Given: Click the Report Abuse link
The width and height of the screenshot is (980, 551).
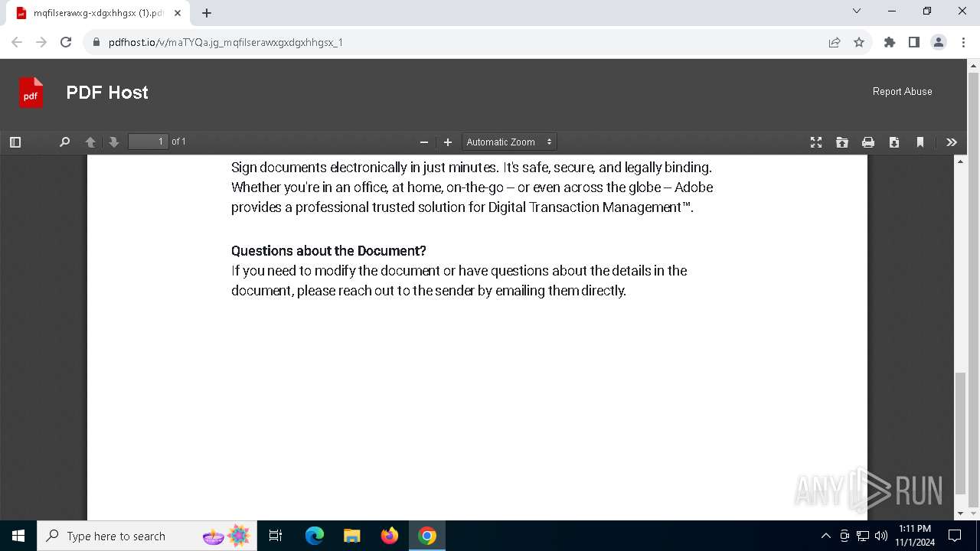Looking at the screenshot, I should point(902,91).
